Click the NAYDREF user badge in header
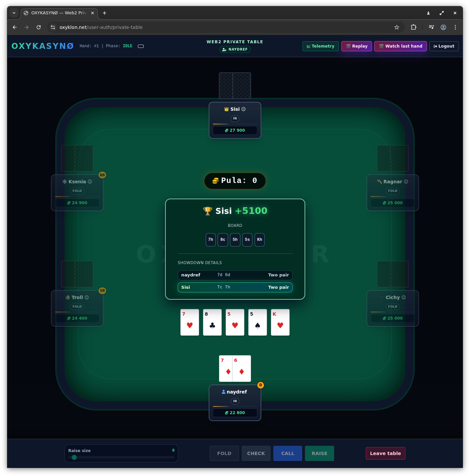The height and width of the screenshot is (476, 470). point(235,49)
